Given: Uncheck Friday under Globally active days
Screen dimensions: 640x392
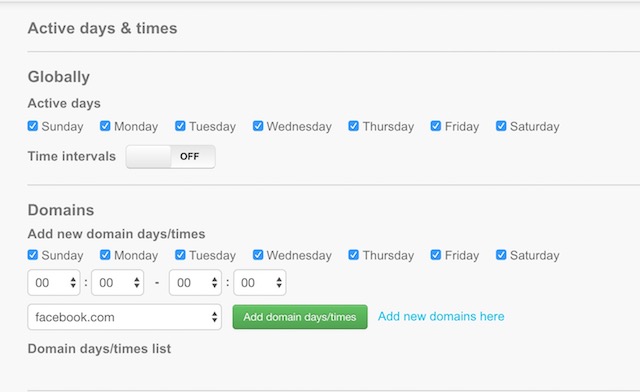Looking at the screenshot, I should tap(436, 126).
